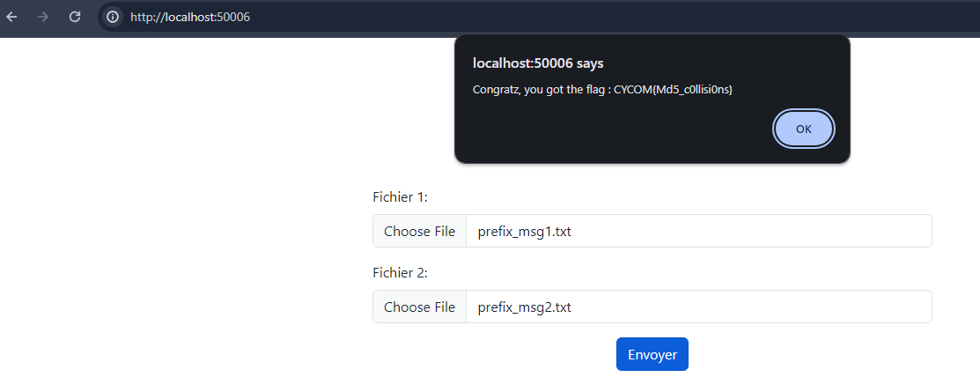View site information icon in address bar
The height and width of the screenshot is (392, 980).
tap(112, 17)
